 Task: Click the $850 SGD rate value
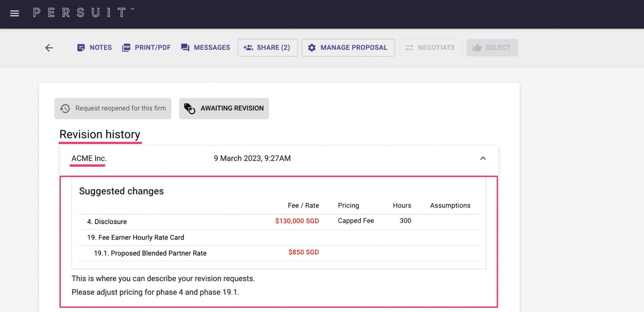click(x=304, y=253)
